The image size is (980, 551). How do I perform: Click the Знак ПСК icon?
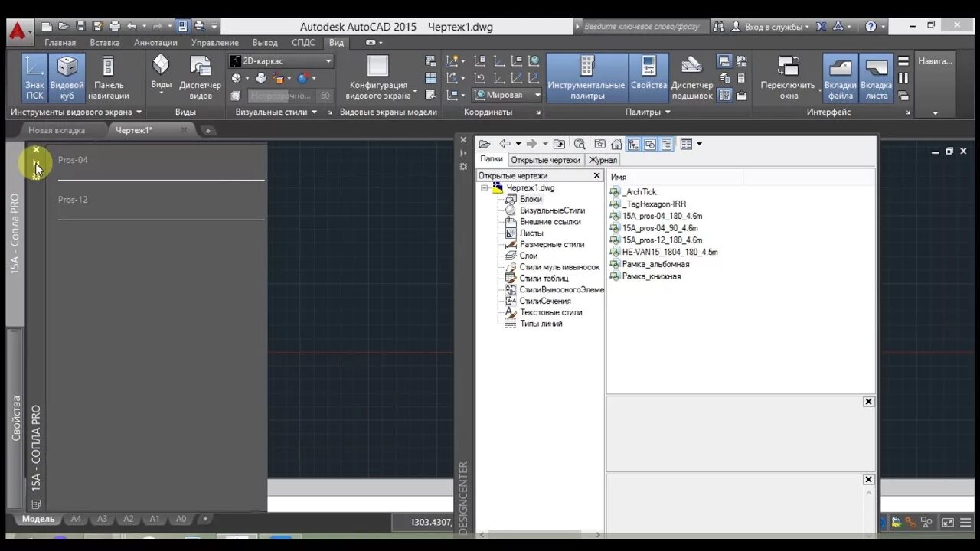(x=34, y=78)
